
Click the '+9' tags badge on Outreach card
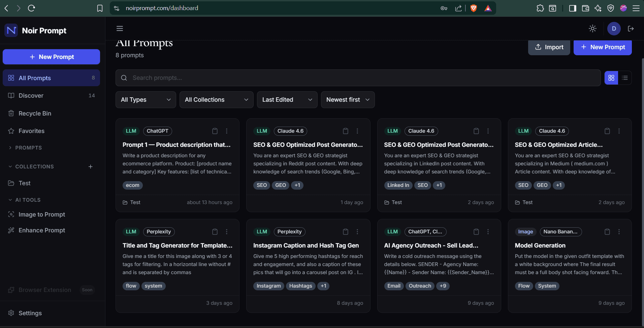click(443, 286)
